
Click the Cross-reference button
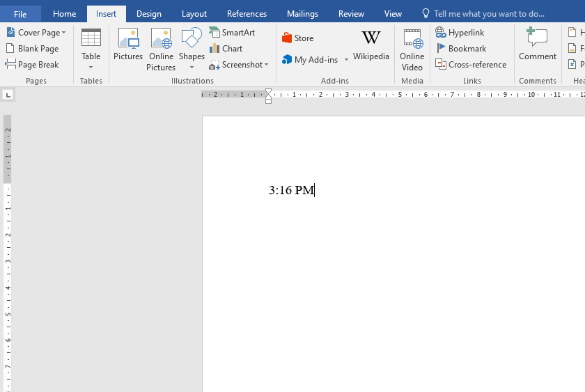click(471, 65)
